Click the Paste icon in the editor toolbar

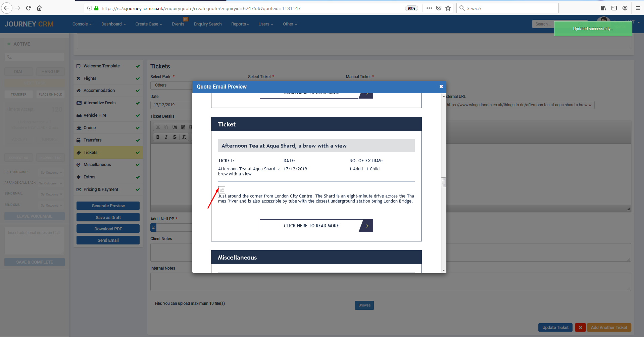click(175, 127)
